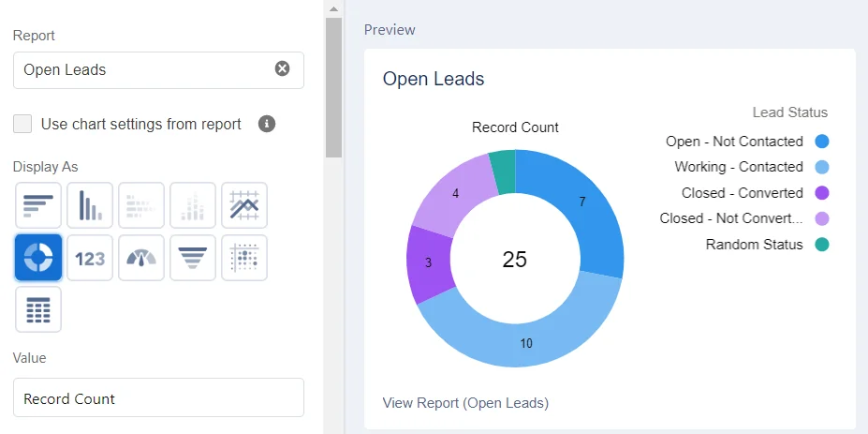Click the donut segment labeled 4
Image resolution: width=868 pixels, height=434 pixels.
(456, 194)
